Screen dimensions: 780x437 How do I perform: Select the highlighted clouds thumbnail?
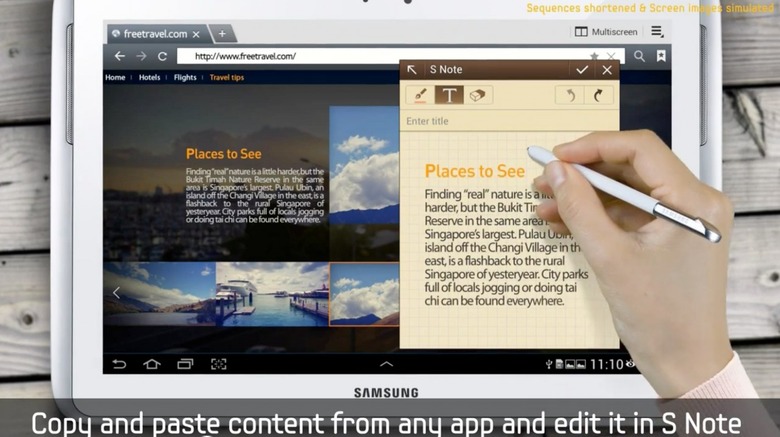tap(365, 294)
